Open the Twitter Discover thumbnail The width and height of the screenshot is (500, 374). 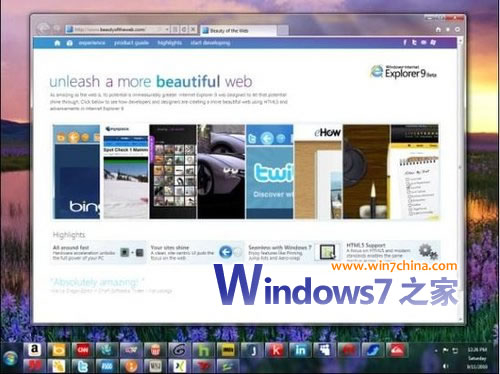(270, 172)
